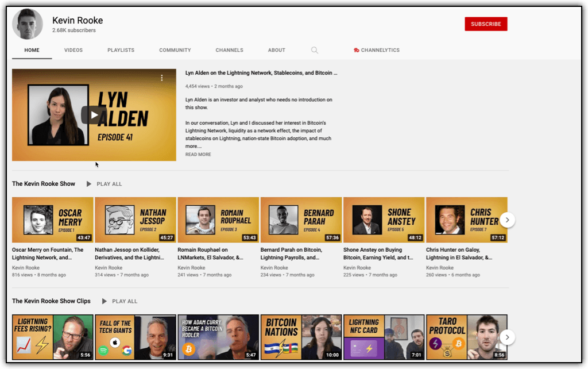Click the '234 views • 7 months ago' text
This screenshot has height=369, width=588.
click(x=288, y=275)
